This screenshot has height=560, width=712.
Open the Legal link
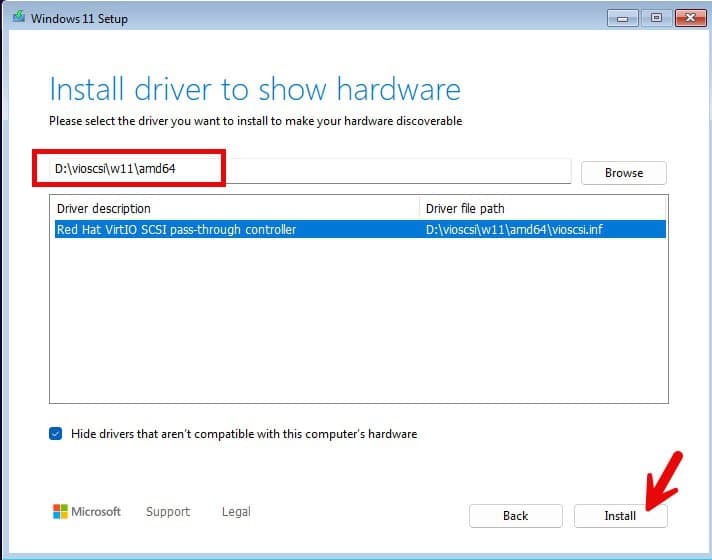236,512
